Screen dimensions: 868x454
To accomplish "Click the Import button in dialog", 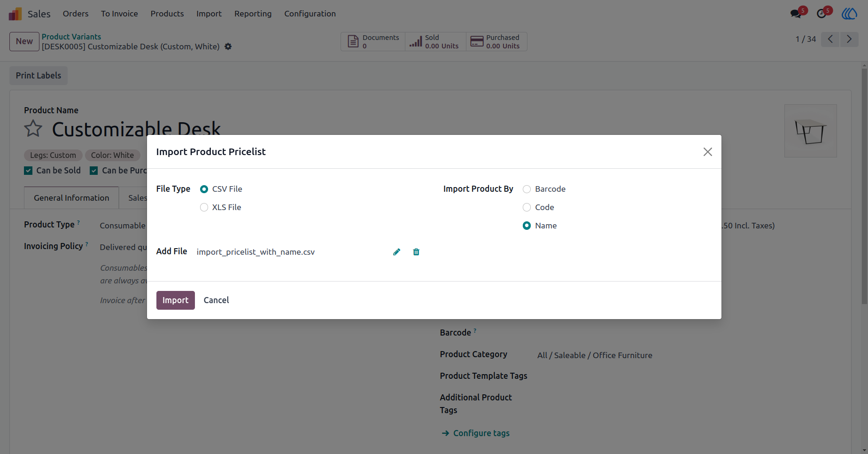I will point(175,300).
